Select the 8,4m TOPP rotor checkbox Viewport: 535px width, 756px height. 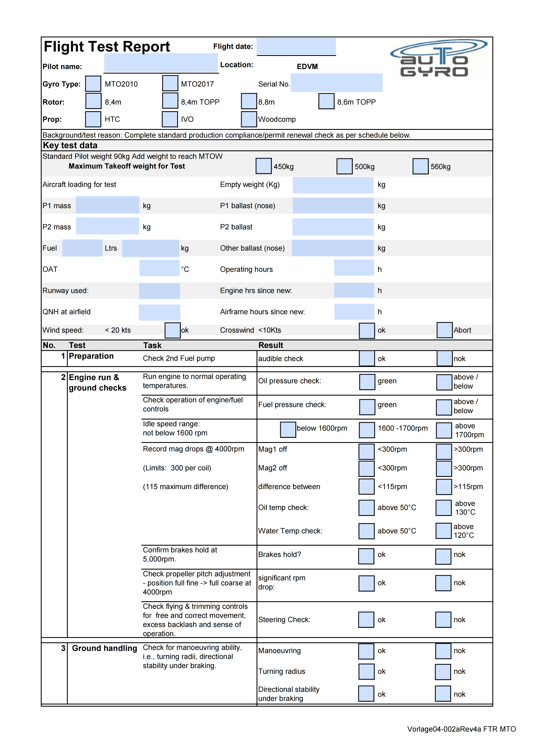click(x=170, y=101)
